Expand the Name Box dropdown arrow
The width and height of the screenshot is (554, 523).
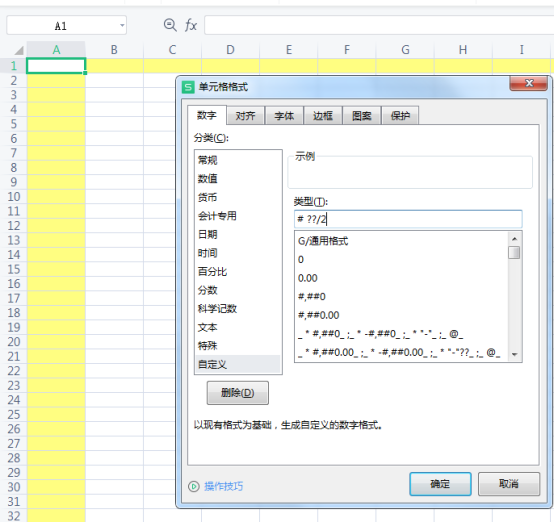pyautogui.click(x=122, y=25)
